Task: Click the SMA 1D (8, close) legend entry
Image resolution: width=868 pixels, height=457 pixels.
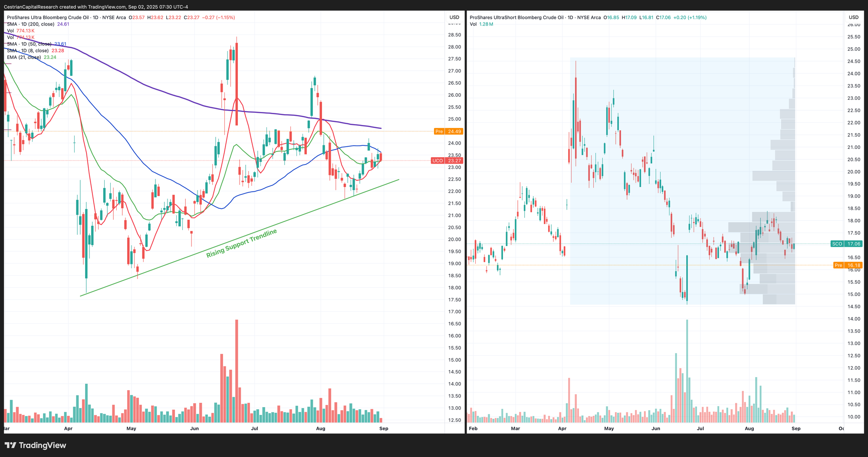Action: [28, 51]
